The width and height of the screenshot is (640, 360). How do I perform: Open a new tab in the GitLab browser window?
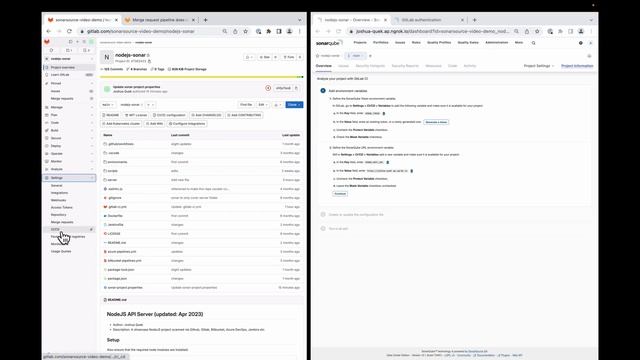tap(205, 20)
